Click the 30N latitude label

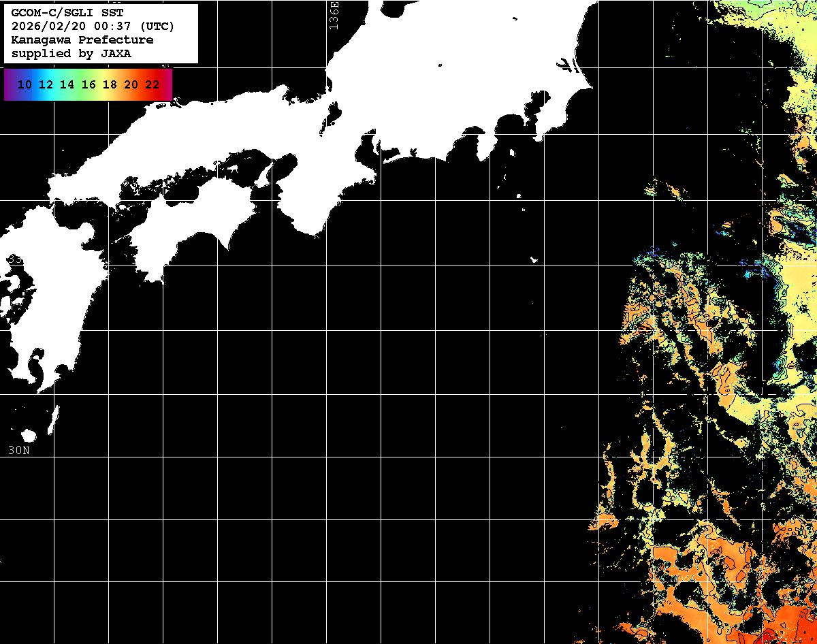(18, 450)
